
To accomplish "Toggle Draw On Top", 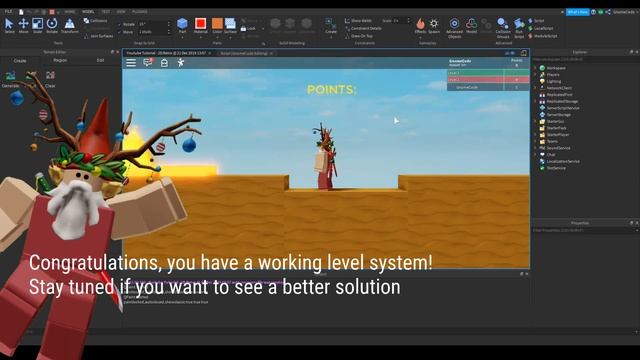I will click(x=359, y=36).
